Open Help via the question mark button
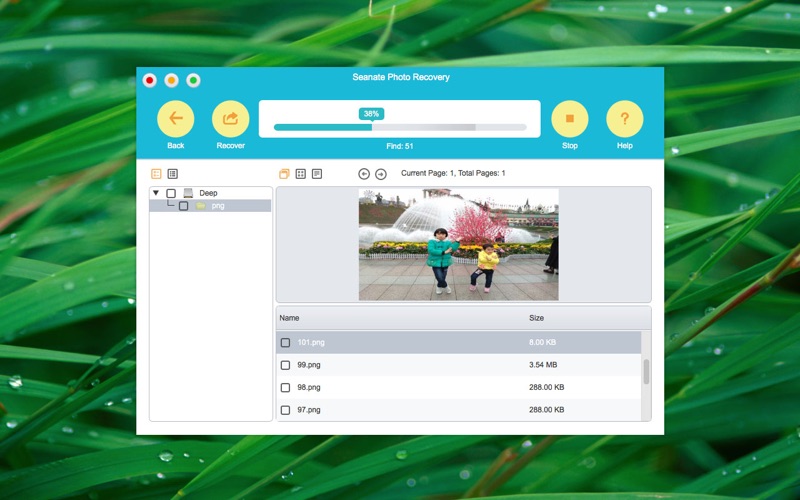This screenshot has width=800, height=500. (624, 119)
